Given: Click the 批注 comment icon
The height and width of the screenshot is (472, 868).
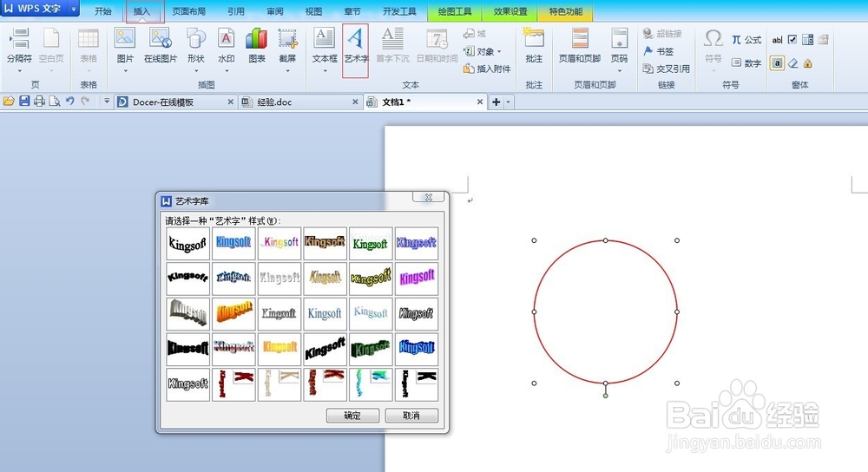Looking at the screenshot, I should [534, 39].
